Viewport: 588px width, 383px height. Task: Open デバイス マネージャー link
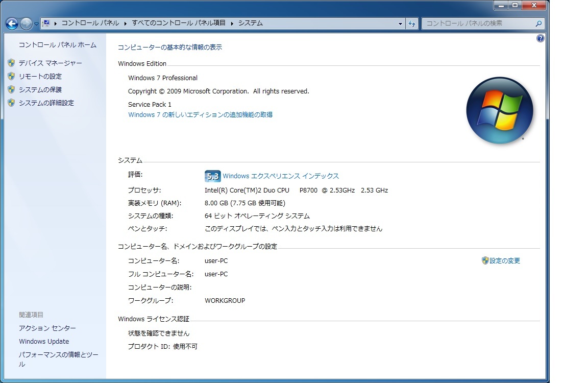[50, 63]
